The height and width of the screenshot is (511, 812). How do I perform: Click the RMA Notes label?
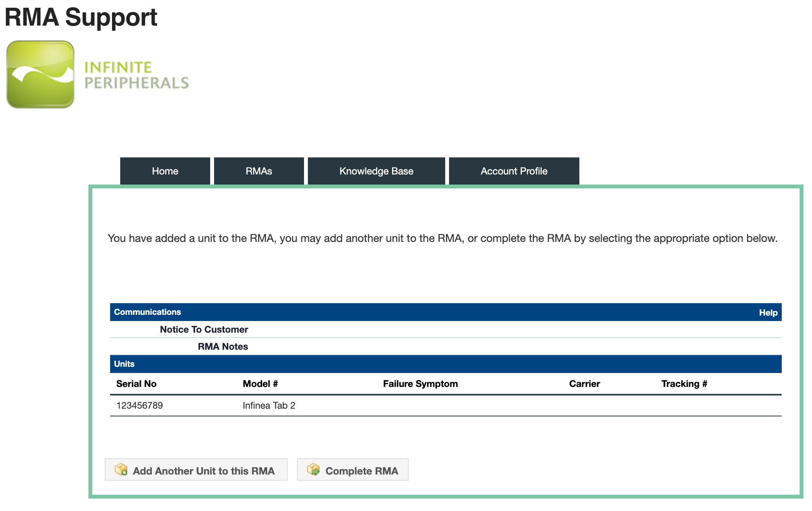click(x=223, y=346)
